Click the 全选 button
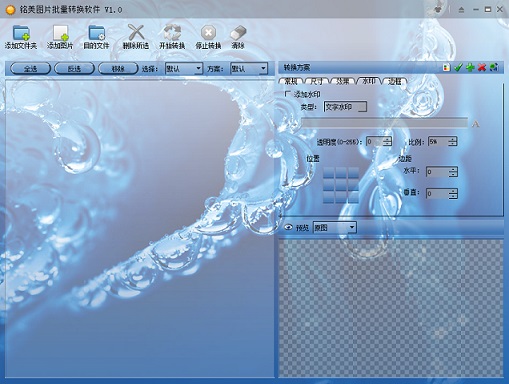Viewport: 509px width, 384px height. 30,69
